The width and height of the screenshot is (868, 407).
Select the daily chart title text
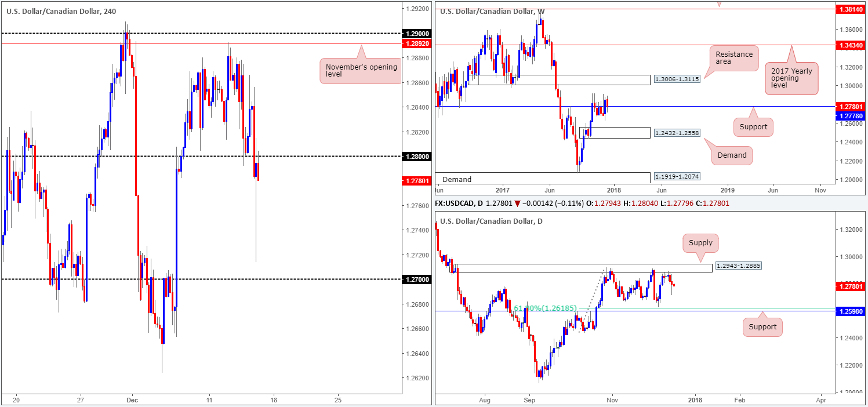[491, 221]
